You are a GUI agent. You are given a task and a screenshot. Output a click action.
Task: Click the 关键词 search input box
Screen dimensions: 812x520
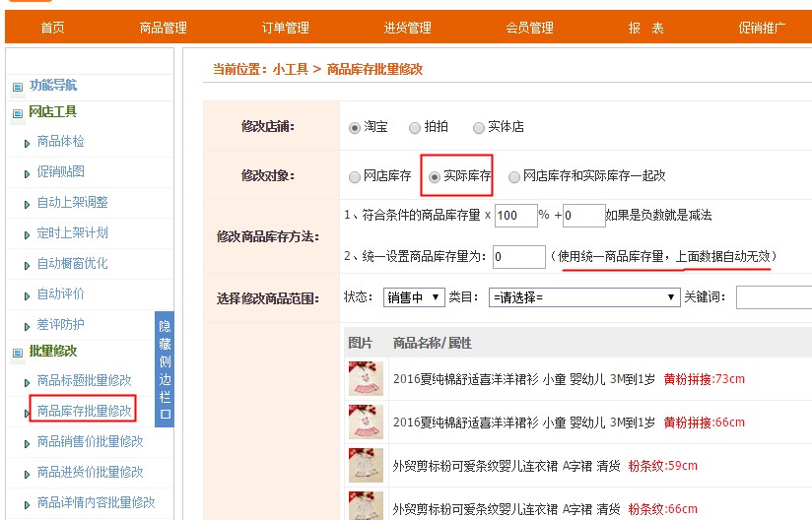774,296
